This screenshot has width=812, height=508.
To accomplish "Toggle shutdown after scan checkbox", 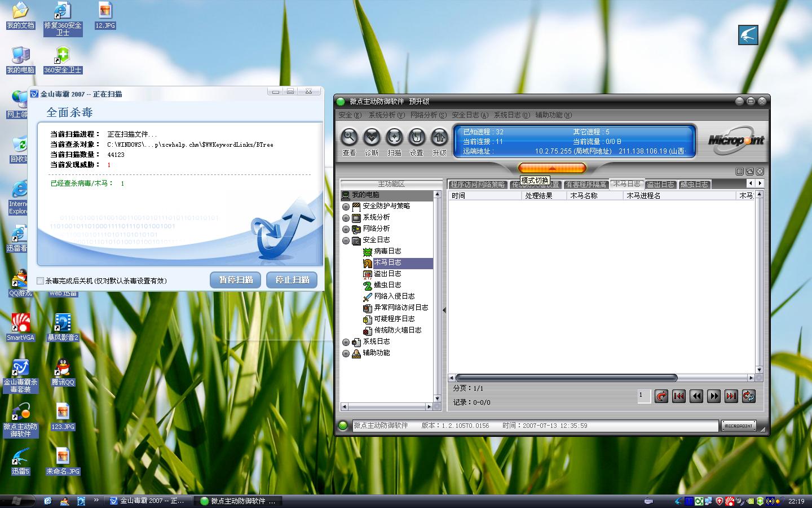I will (40, 281).
